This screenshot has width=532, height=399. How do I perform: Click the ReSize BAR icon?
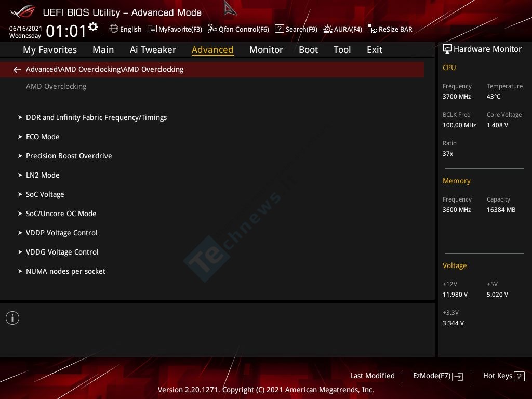[372, 29]
